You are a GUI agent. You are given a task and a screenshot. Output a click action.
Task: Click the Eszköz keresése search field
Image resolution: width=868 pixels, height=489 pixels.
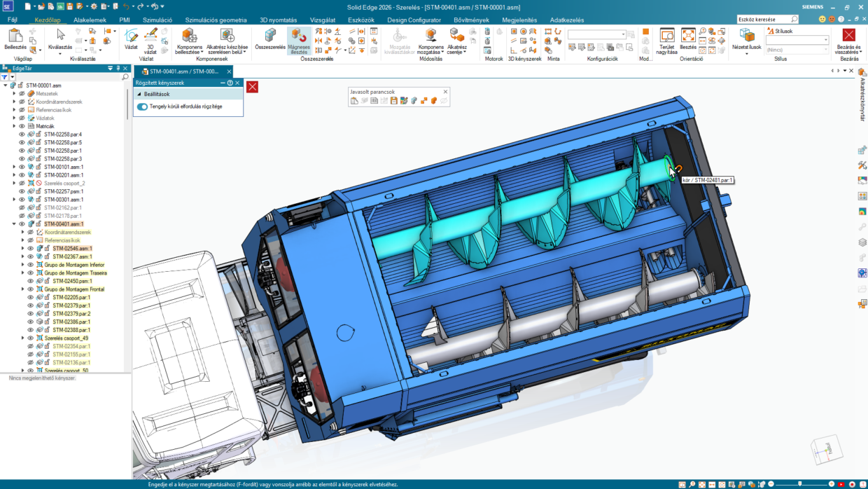(x=766, y=20)
